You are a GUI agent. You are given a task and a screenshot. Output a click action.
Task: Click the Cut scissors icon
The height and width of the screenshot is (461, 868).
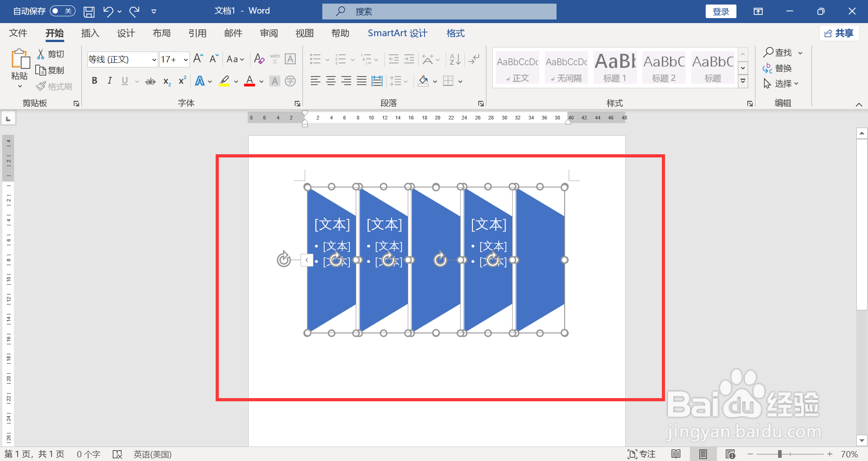(41, 54)
